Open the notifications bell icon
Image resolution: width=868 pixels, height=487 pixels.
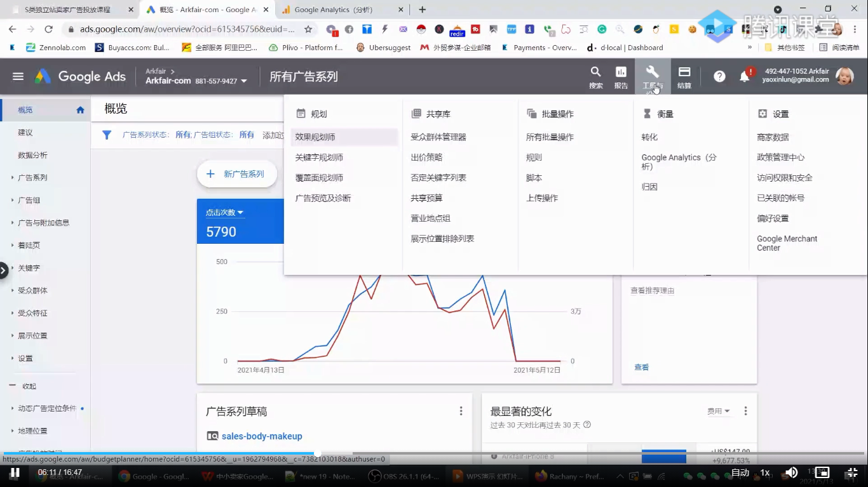click(745, 76)
